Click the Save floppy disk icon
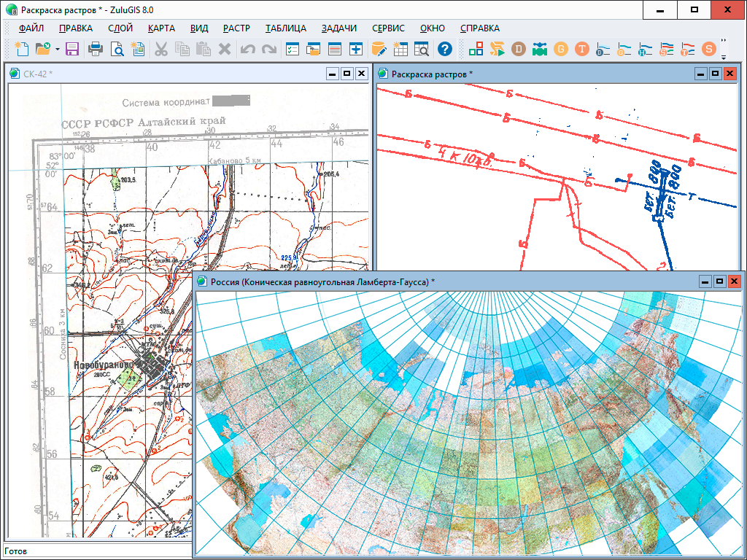The width and height of the screenshot is (747, 560). 72,49
